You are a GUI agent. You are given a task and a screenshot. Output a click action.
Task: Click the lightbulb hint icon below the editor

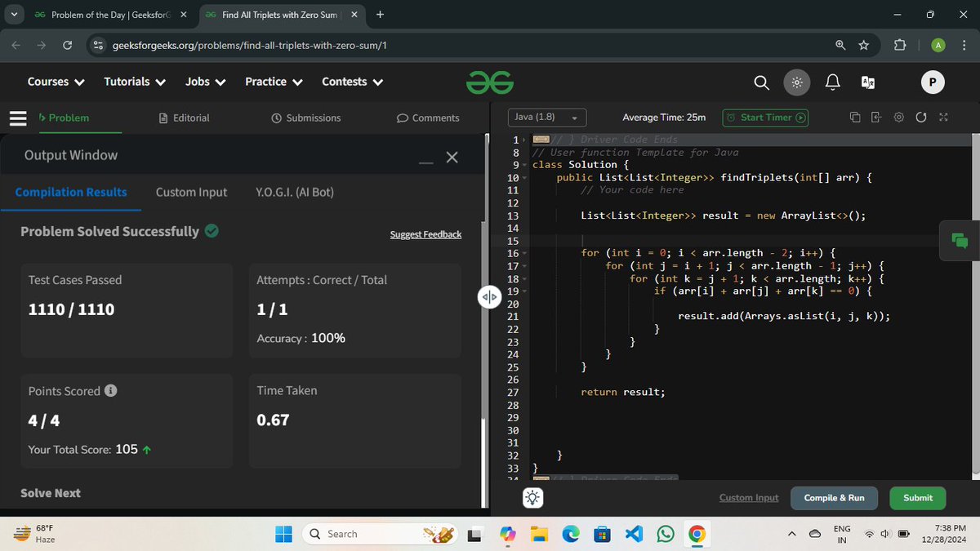[532, 497]
